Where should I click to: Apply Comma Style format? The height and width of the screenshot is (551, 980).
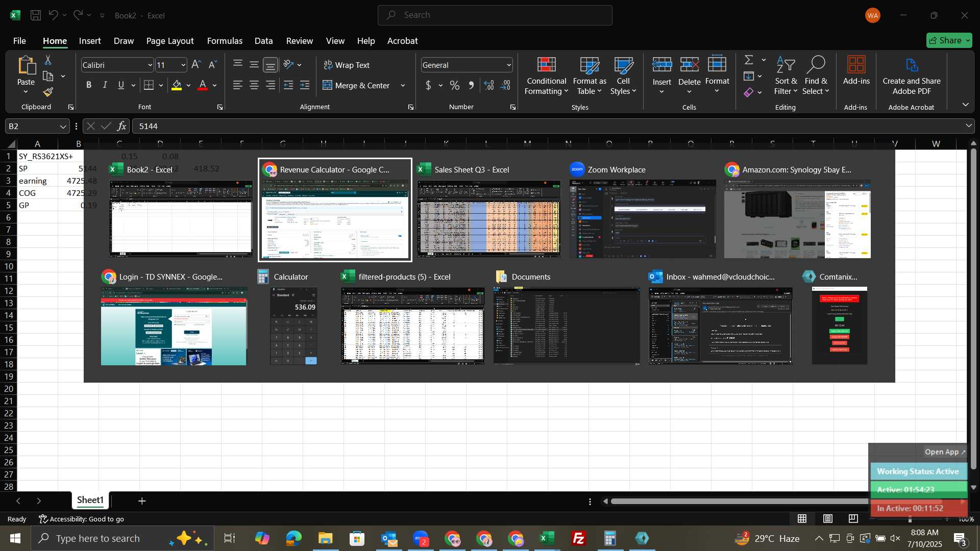pos(471,85)
